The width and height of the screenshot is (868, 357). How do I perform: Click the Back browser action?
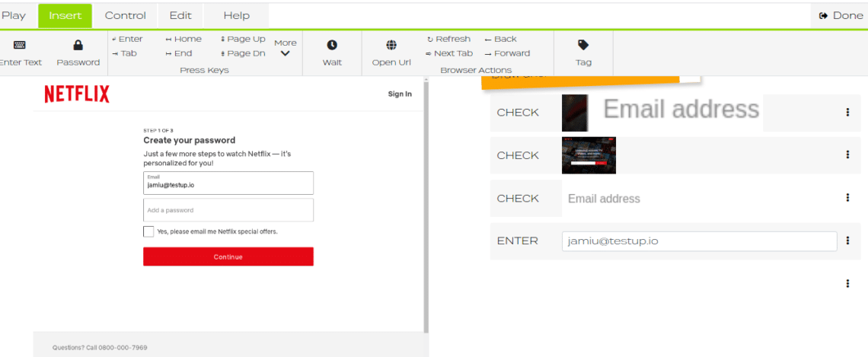point(500,39)
